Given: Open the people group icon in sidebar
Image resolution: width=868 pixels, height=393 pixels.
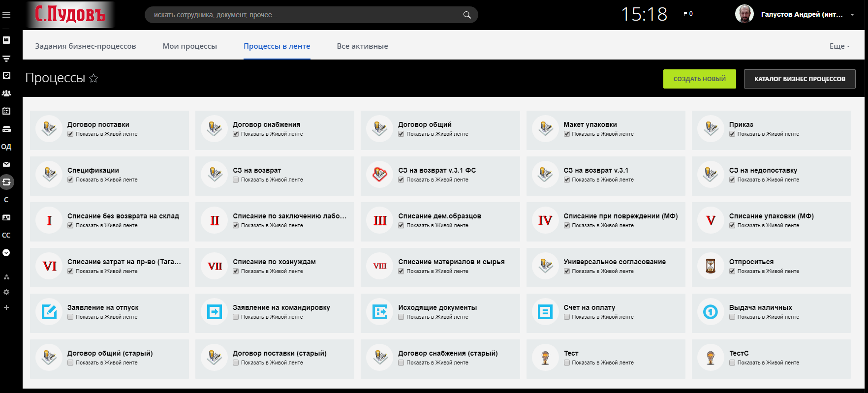Looking at the screenshot, I should (6, 93).
